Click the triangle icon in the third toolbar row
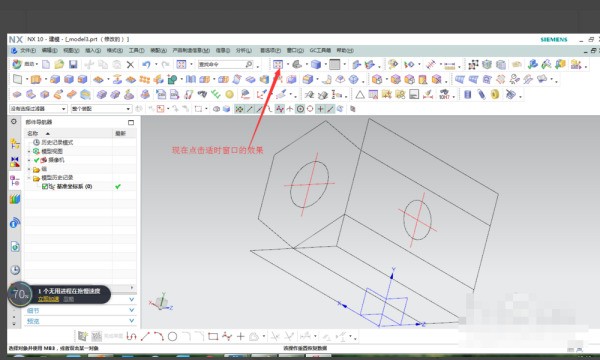Image resolution: width=600 pixels, height=360 pixels. tap(360, 94)
